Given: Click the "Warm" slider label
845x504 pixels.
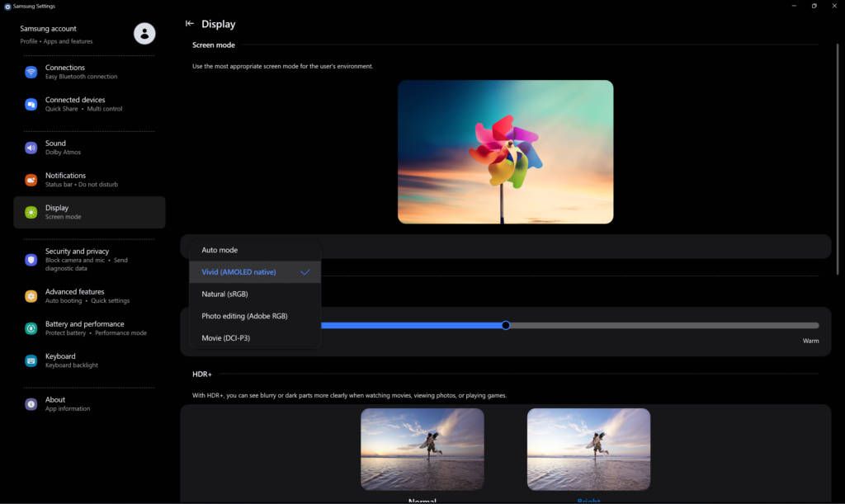Looking at the screenshot, I should coord(810,341).
